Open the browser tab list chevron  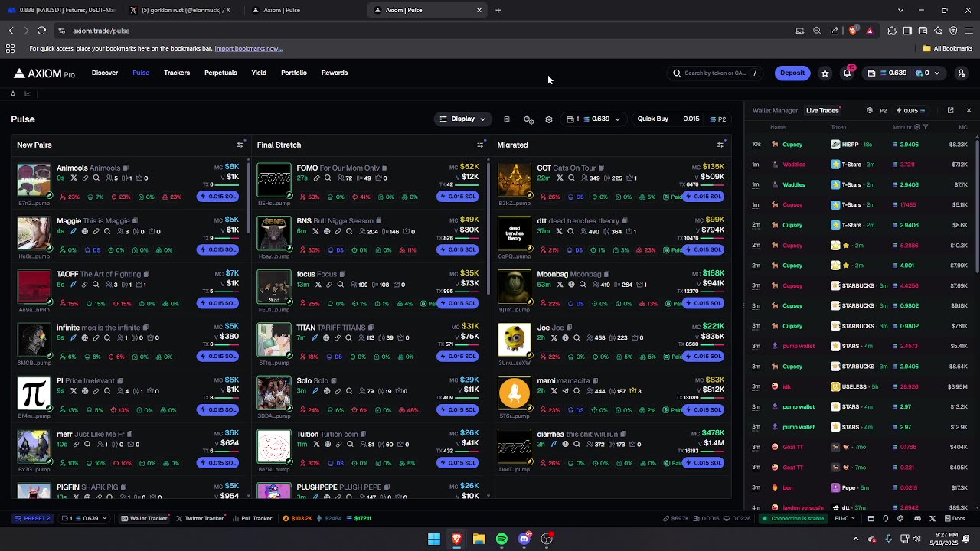pyautogui.click(x=900, y=10)
